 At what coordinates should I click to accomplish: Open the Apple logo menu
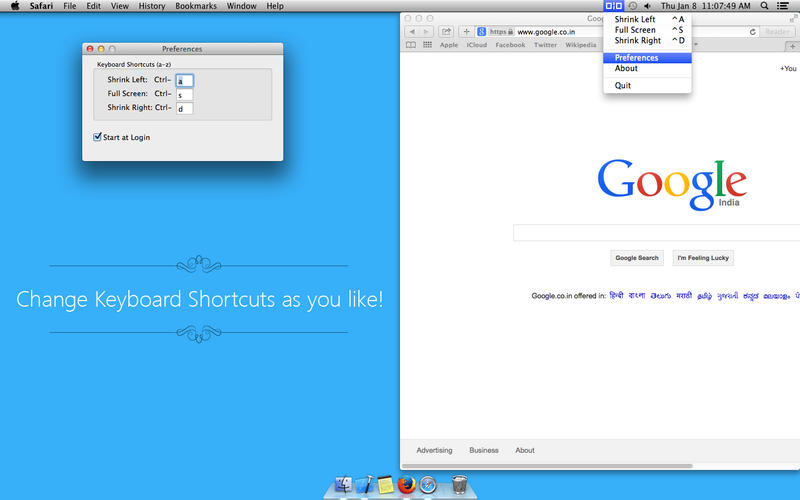(x=15, y=6)
